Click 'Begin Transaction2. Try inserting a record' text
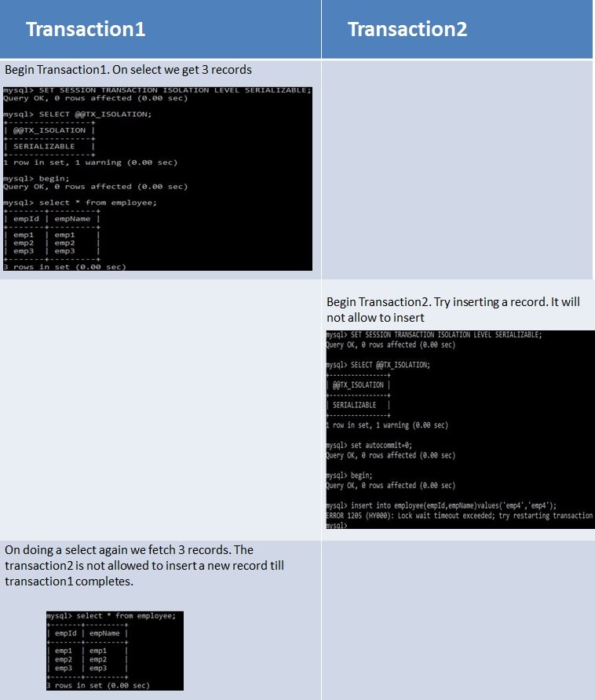 [x=453, y=310]
